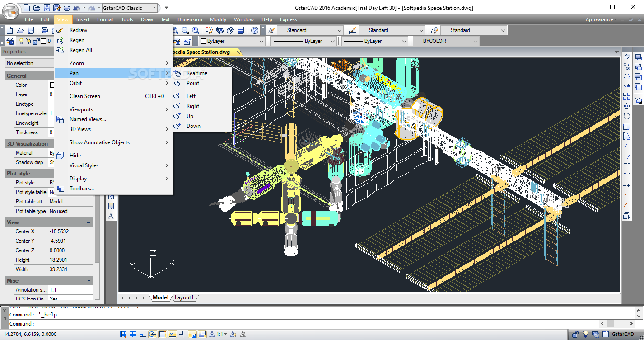The height and width of the screenshot is (340, 644).
Task: Select the Rotate tool in Modify toolbar
Action: [626, 116]
